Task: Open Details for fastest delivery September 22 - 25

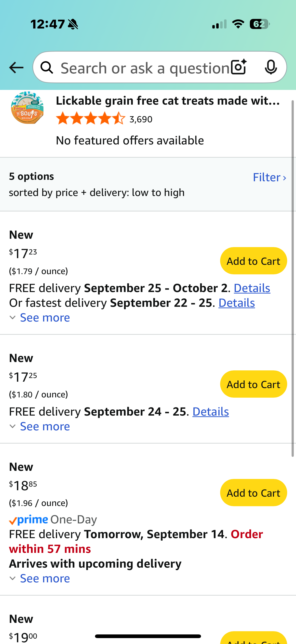Action: click(x=237, y=303)
